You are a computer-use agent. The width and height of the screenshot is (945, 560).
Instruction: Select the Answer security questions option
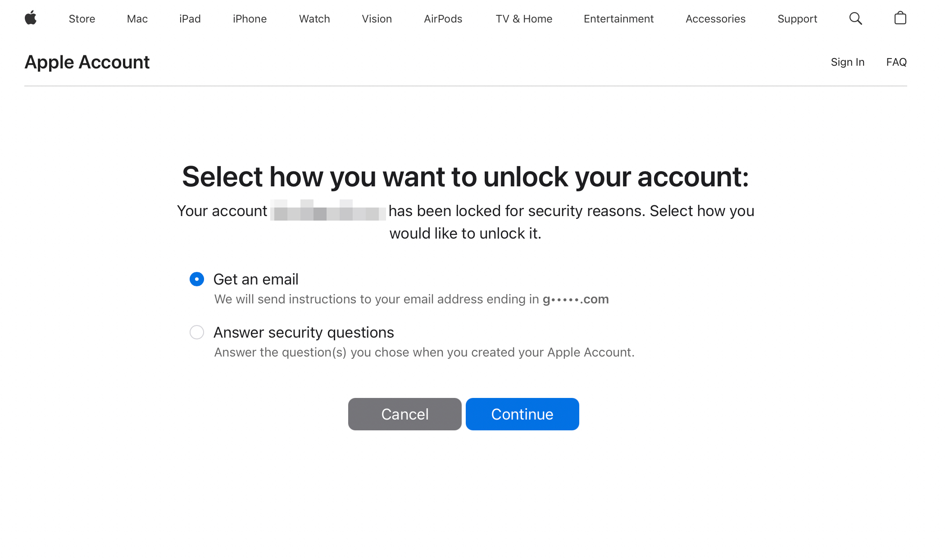coord(197,332)
